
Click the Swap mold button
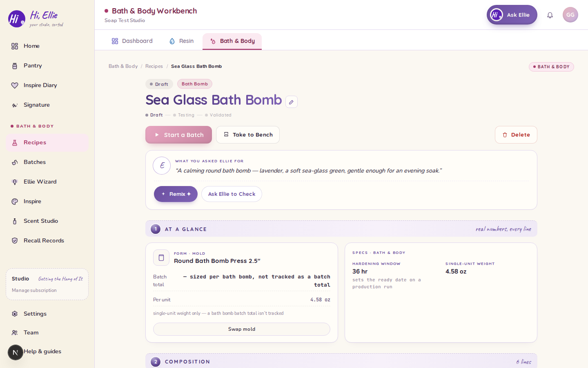[242, 329]
